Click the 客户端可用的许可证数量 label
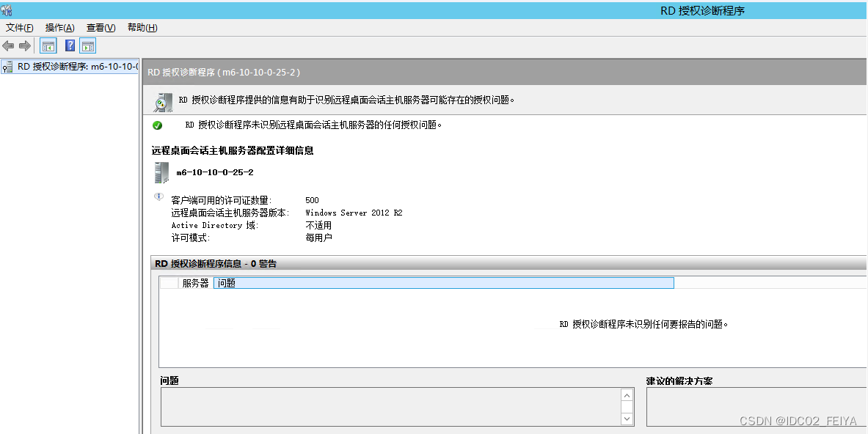This screenshot has width=868, height=434. pos(222,200)
